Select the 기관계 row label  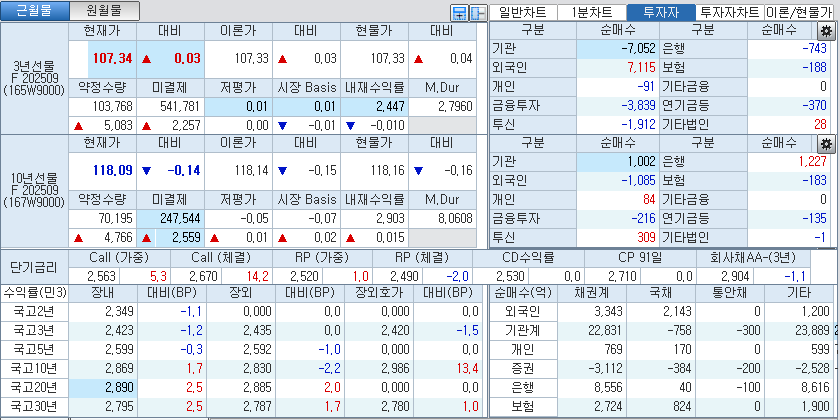click(x=524, y=330)
